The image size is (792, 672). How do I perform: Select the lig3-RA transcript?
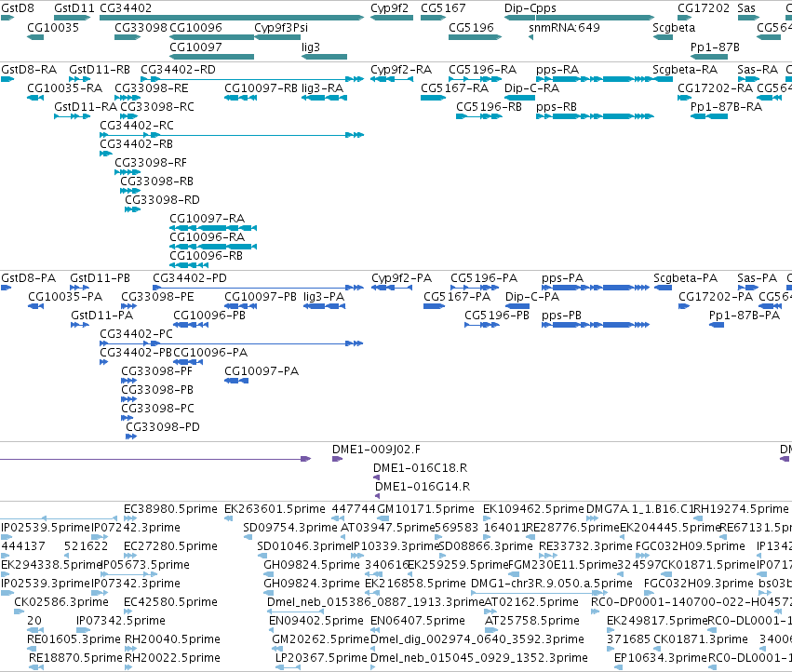[324, 98]
